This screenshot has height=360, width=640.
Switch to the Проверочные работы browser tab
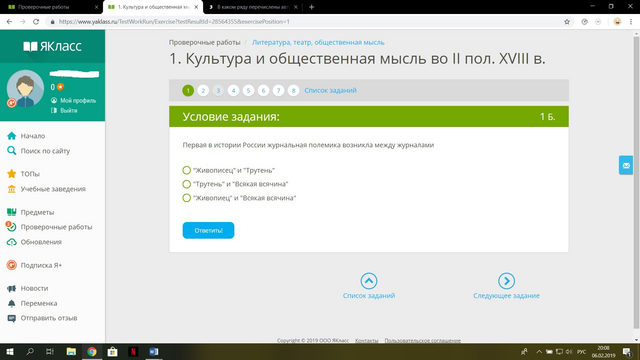(51, 7)
